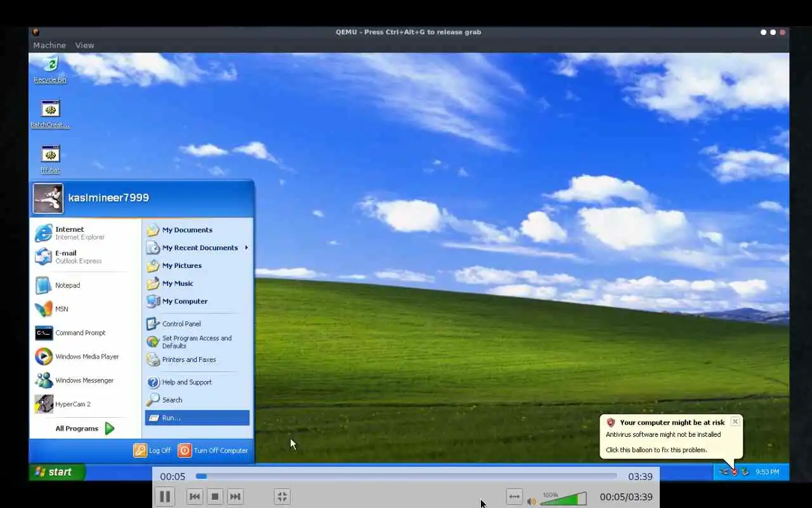The height and width of the screenshot is (508, 812).
Task: Click the kasimineer7999 user picture
Action: pos(48,199)
